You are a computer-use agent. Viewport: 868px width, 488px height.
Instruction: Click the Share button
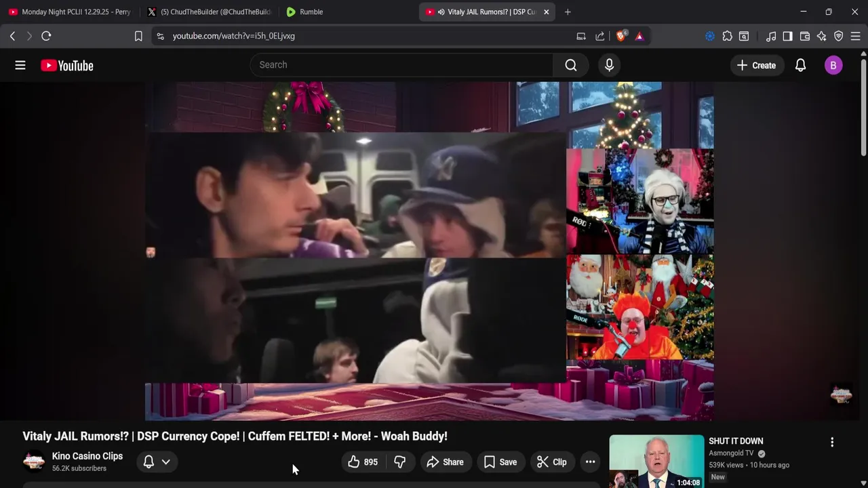[445, 462]
